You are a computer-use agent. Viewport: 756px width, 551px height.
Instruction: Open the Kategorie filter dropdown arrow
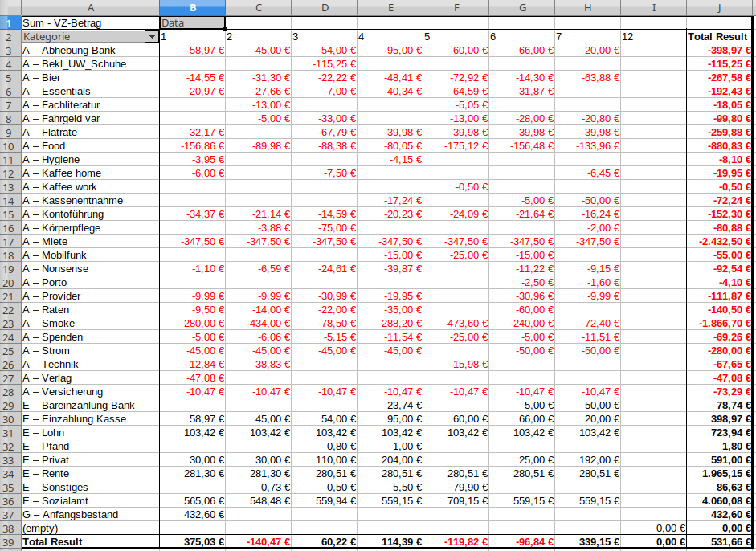(x=151, y=37)
